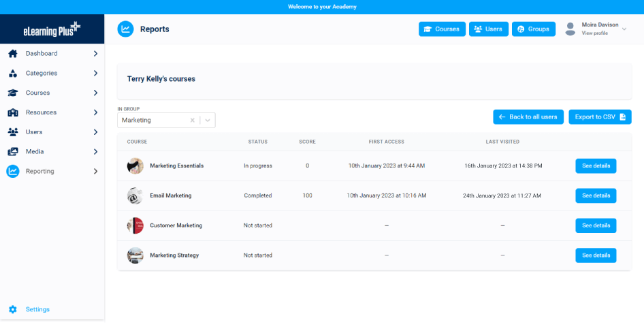Open the Groups shortcut in top bar
Image resolution: width=644 pixels, height=327 pixels.
click(x=534, y=29)
